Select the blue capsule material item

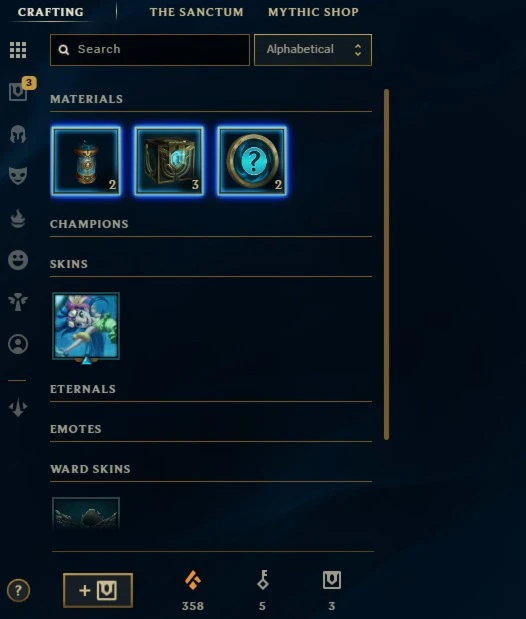[86, 161]
